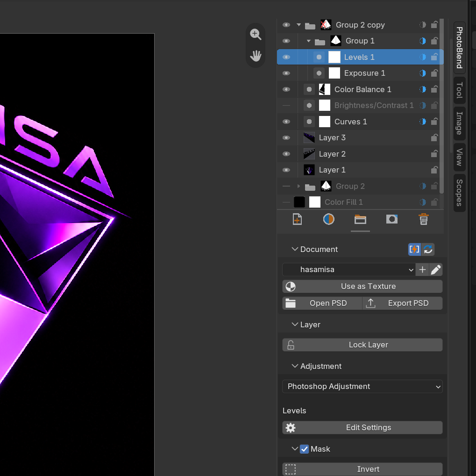Screen dimensions: 476x476
Task: Collapse the Layer section
Action: coord(294,325)
